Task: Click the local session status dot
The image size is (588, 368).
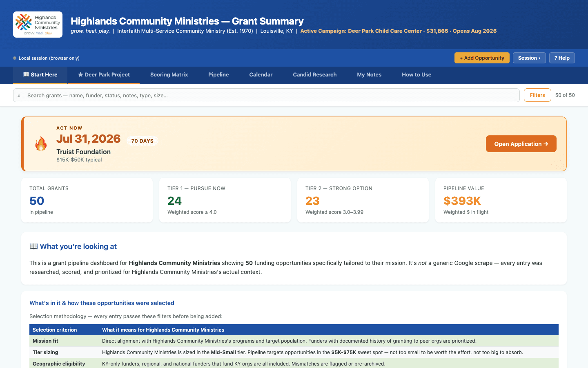Action: point(15,58)
